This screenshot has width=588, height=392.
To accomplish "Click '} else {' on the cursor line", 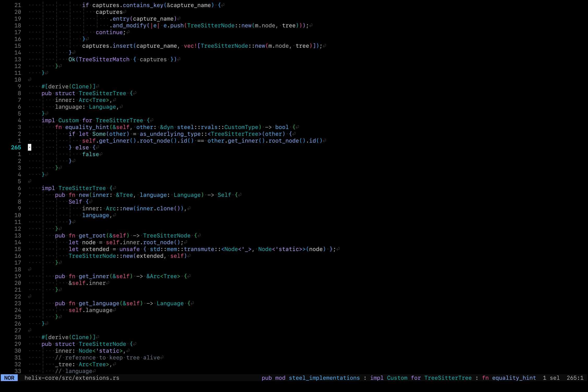I will tap(82, 148).
